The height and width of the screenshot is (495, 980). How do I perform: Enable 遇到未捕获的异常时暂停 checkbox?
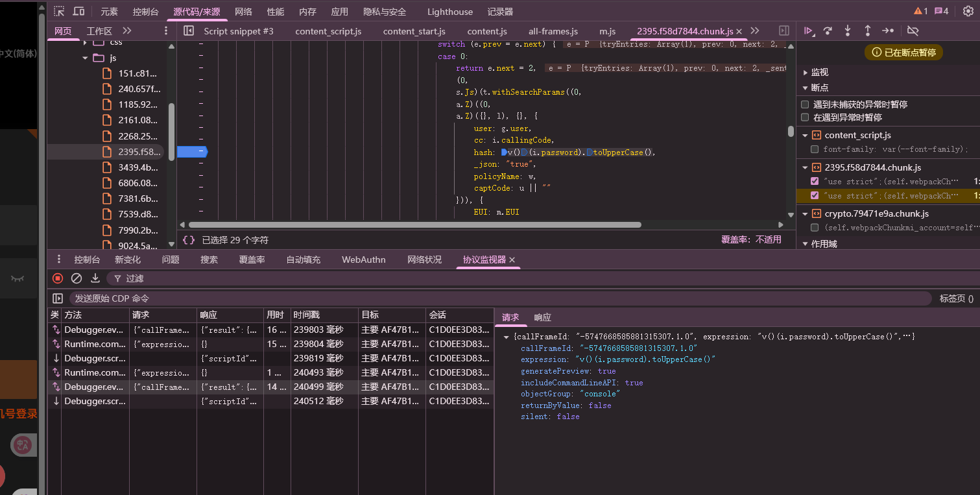(805, 104)
